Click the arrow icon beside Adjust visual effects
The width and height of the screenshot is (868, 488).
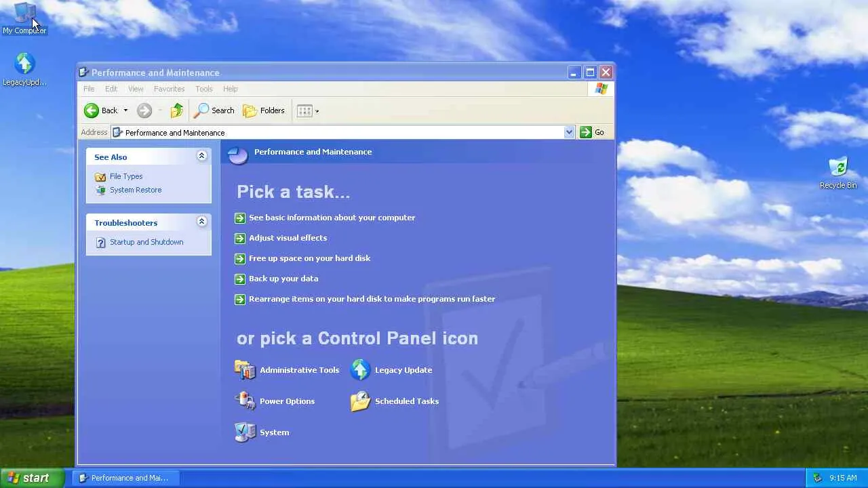pos(239,238)
